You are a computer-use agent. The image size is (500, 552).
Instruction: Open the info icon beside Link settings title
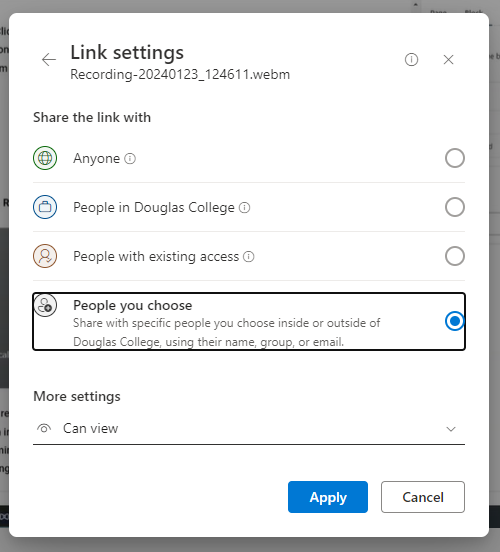411,59
